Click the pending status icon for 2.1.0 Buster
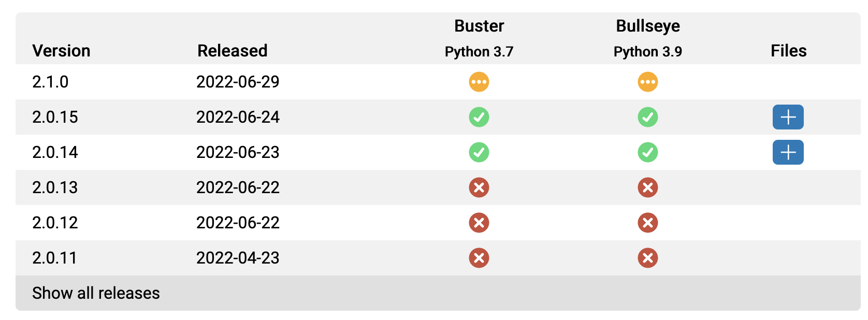868x320 pixels. pyautogui.click(x=479, y=82)
